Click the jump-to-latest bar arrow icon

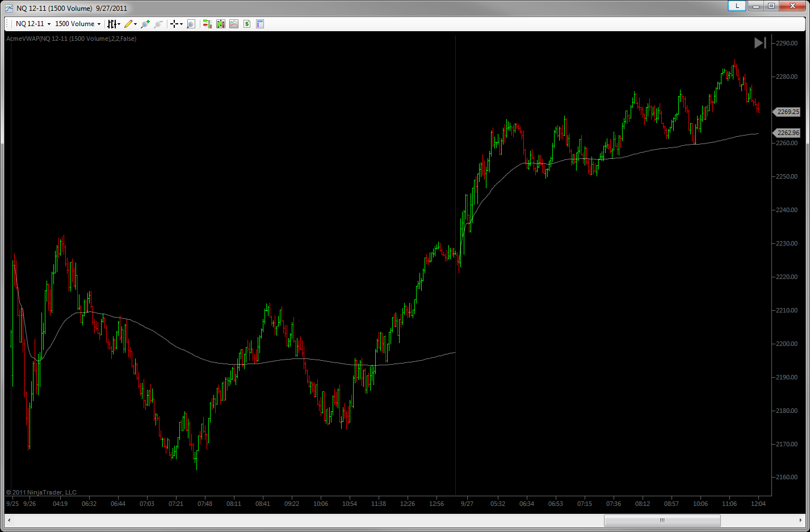coord(760,43)
